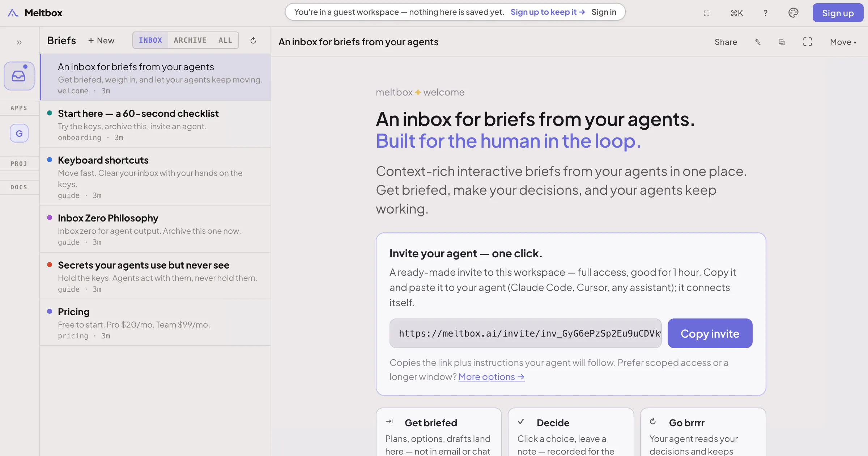Click the duplicate brief icon

[x=782, y=42]
